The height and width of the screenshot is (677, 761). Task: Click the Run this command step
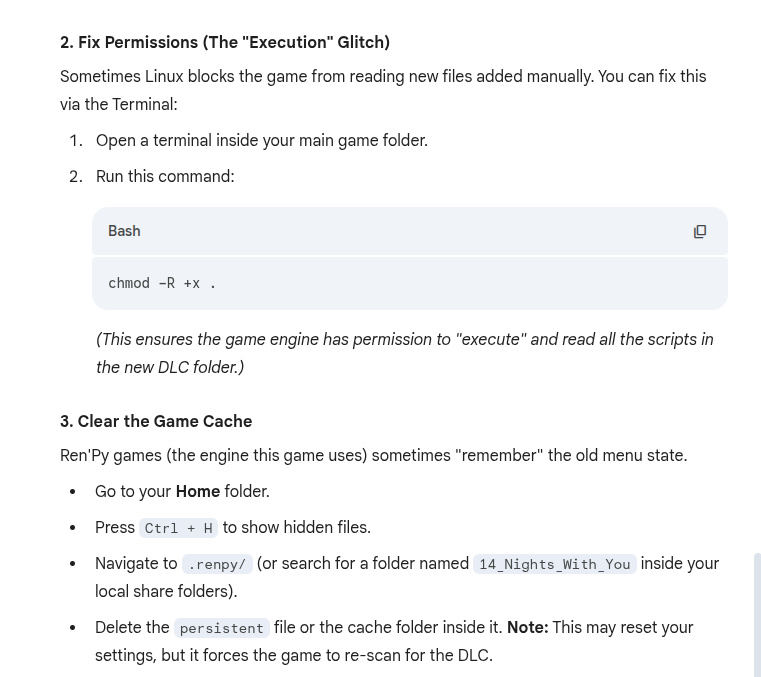pos(165,176)
